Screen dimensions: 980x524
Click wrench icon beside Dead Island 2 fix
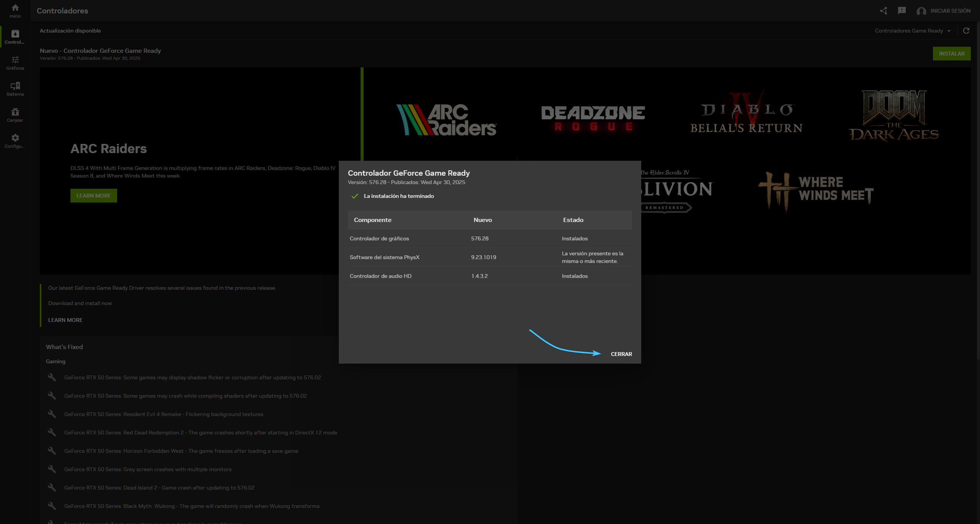point(52,488)
